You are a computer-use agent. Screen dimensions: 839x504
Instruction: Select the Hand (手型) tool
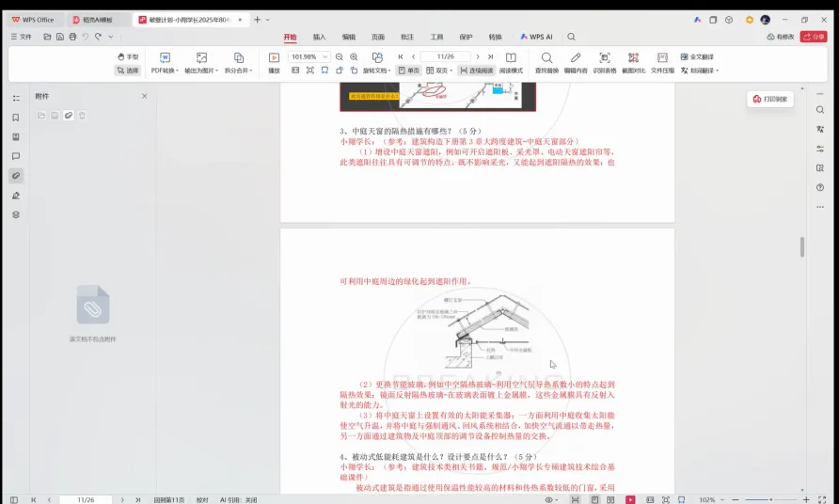127,56
